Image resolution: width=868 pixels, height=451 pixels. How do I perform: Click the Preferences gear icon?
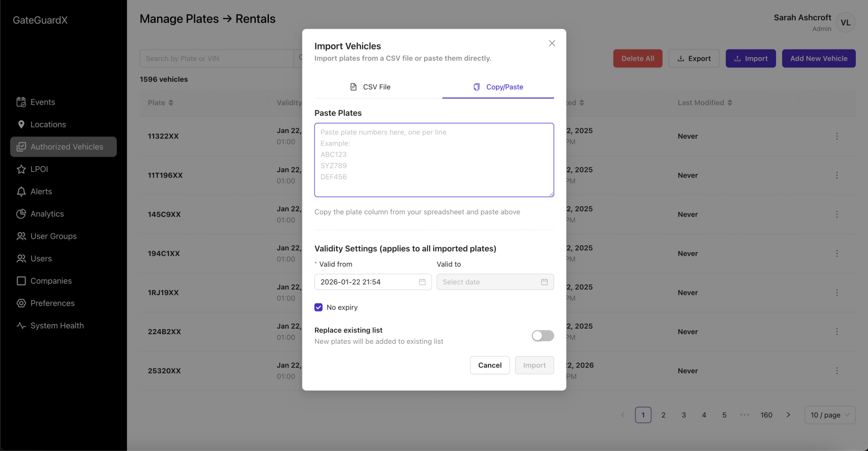21,303
